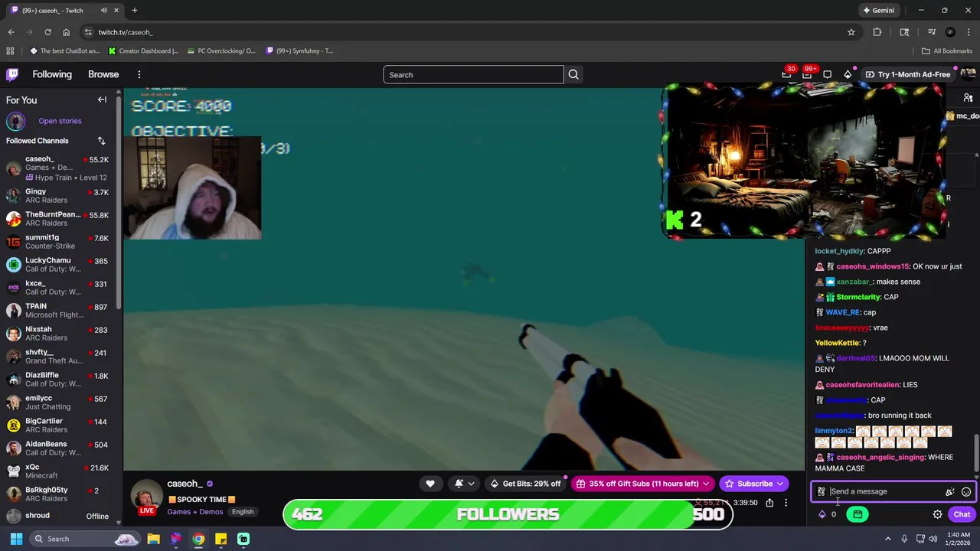Send message with the Chat button
The width and height of the screenshot is (980, 551).
(x=962, y=514)
